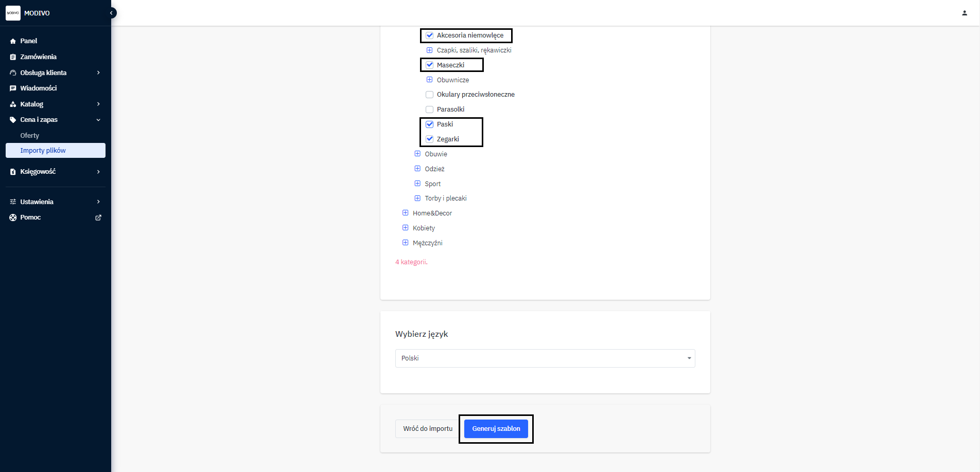
Task: Check Okulary przeciwsłoneczne category
Action: click(430, 95)
